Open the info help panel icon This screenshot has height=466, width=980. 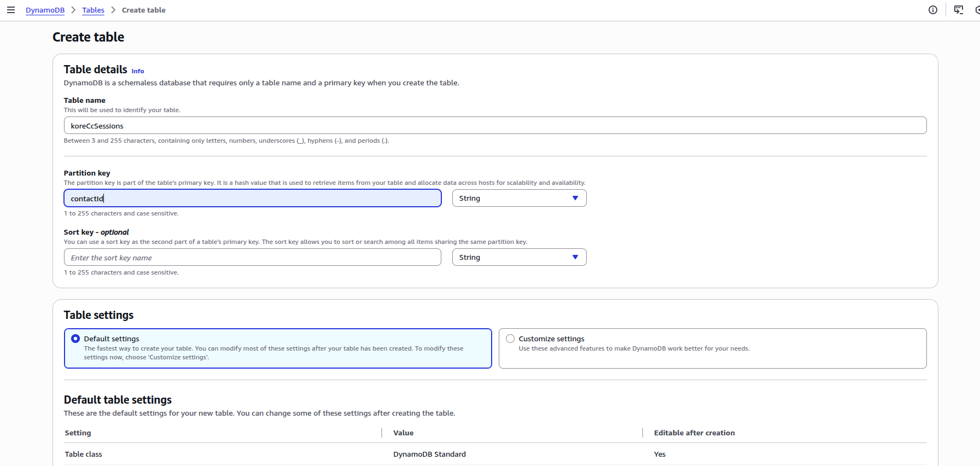click(x=933, y=10)
